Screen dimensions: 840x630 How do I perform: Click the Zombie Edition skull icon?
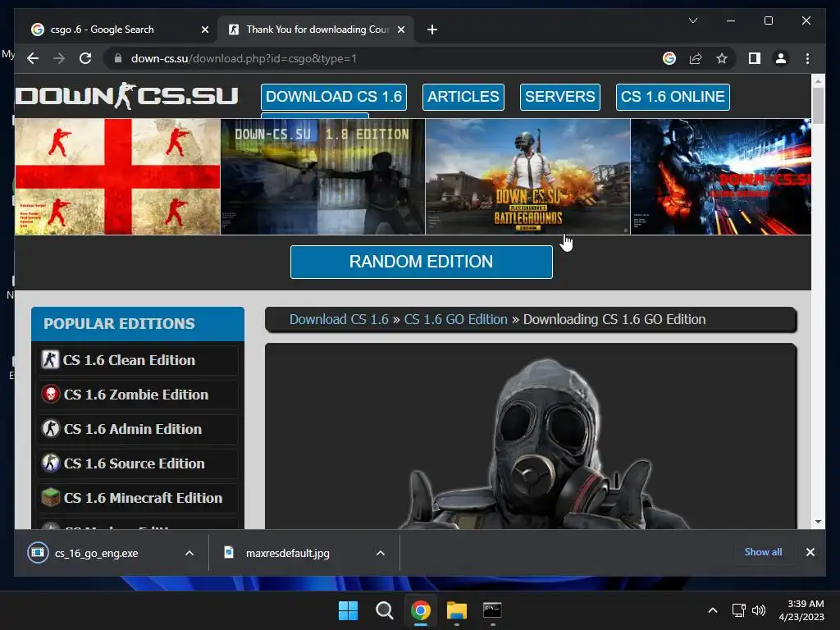click(x=50, y=395)
